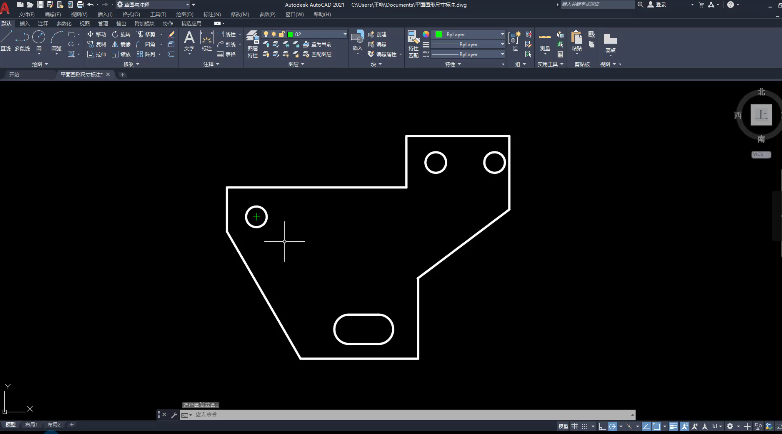
Task: Switch to the Start file tab
Action: [x=14, y=74]
